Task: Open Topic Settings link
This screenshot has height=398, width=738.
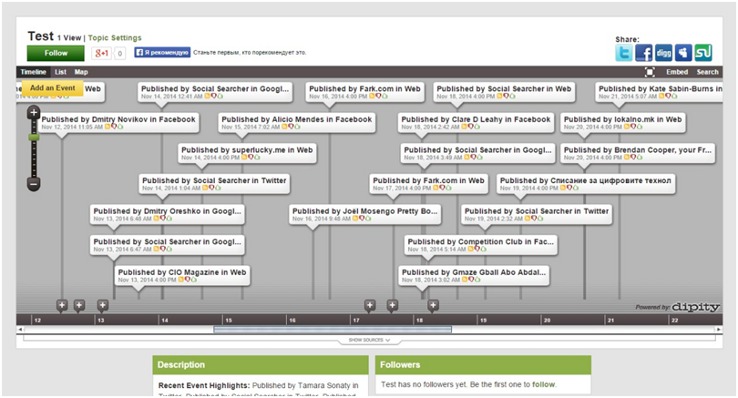Action: tap(114, 38)
